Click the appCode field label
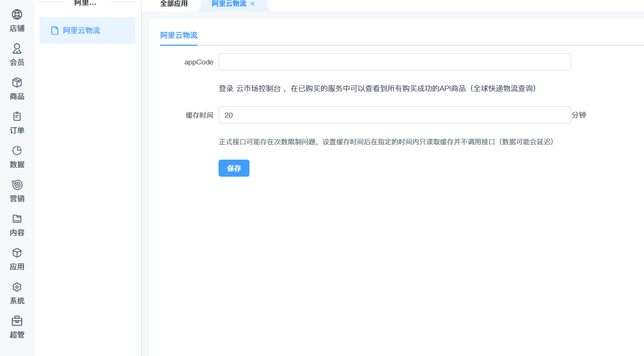 pyautogui.click(x=199, y=62)
